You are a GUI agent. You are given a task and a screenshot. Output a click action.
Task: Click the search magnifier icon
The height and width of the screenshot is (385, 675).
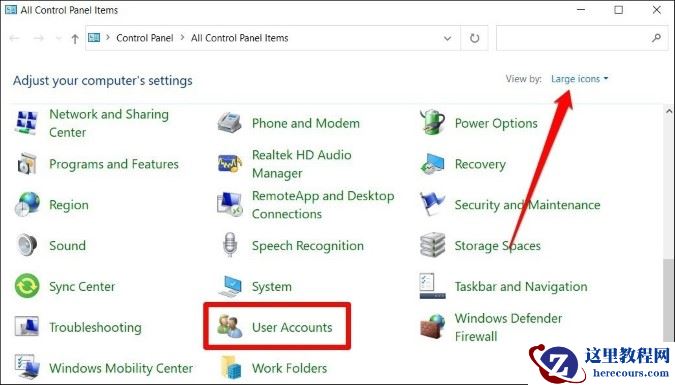coord(656,38)
